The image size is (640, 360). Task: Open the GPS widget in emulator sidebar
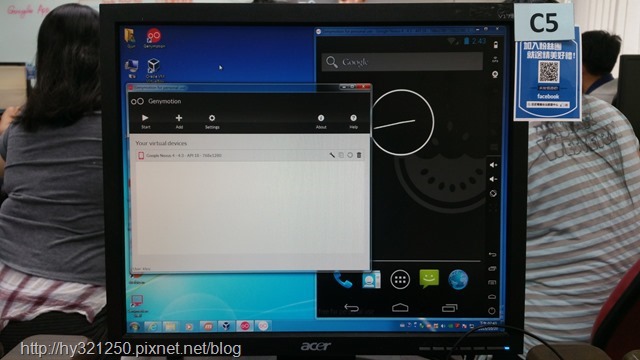click(x=495, y=60)
